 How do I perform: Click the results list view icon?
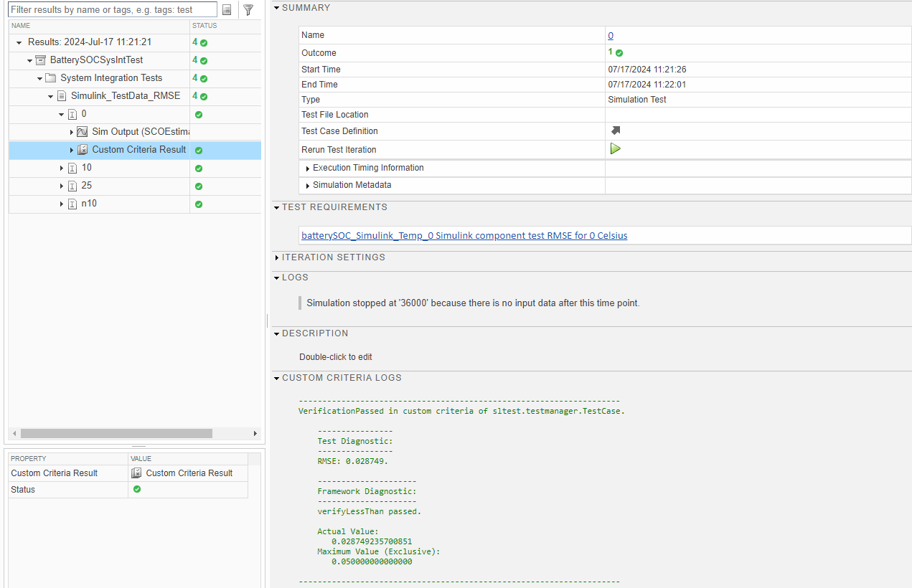[227, 10]
